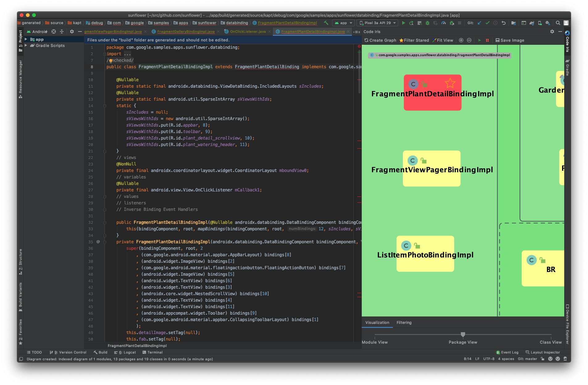Open the Terminal tool window tab
This screenshot has width=588, height=385.
pos(152,352)
